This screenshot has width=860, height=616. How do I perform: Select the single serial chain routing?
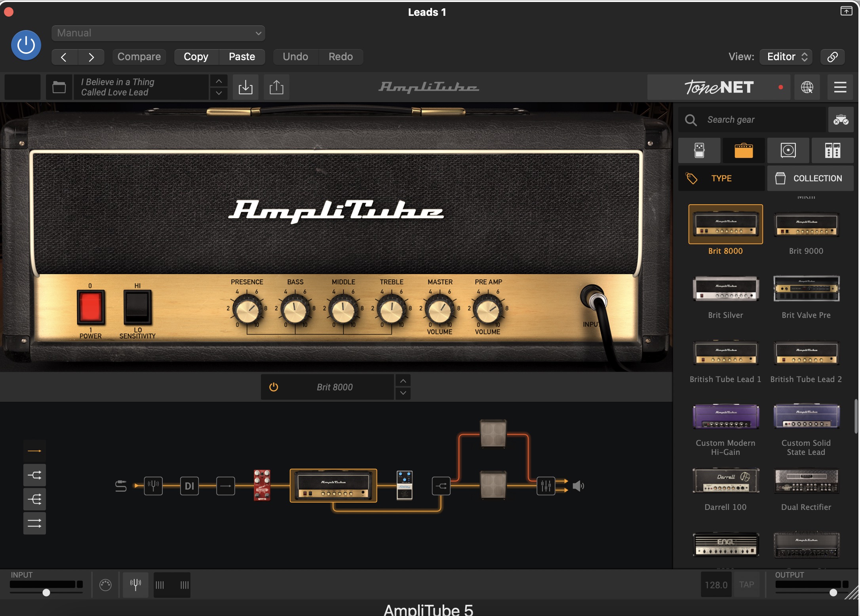34,451
